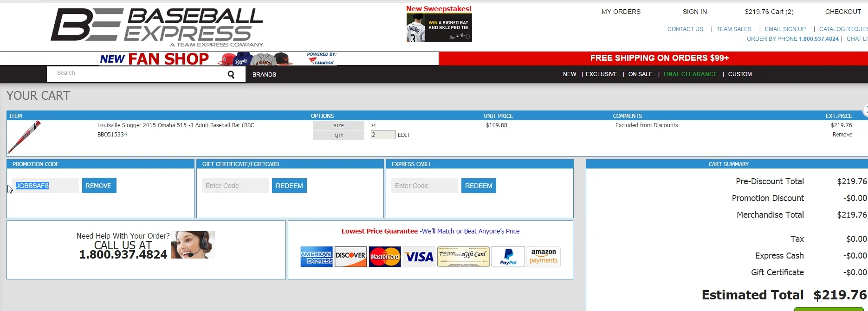
Task: Select the PayPal payment icon
Action: [508, 257]
